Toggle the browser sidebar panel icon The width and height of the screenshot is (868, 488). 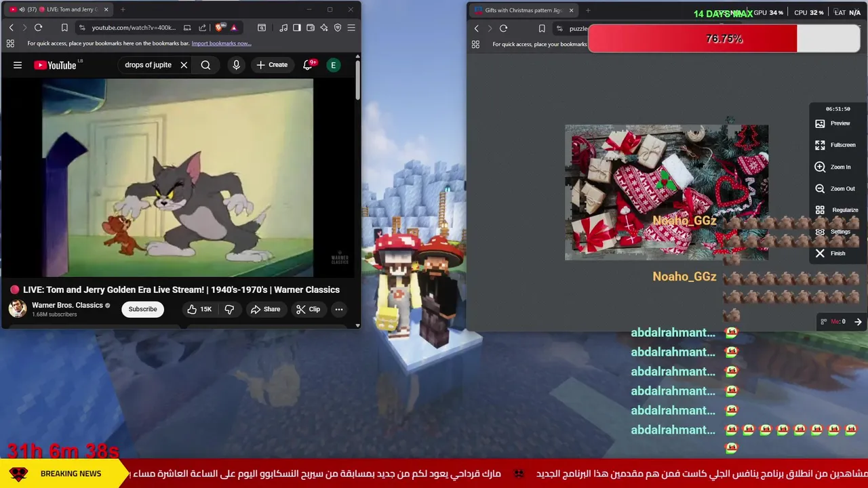[297, 28]
